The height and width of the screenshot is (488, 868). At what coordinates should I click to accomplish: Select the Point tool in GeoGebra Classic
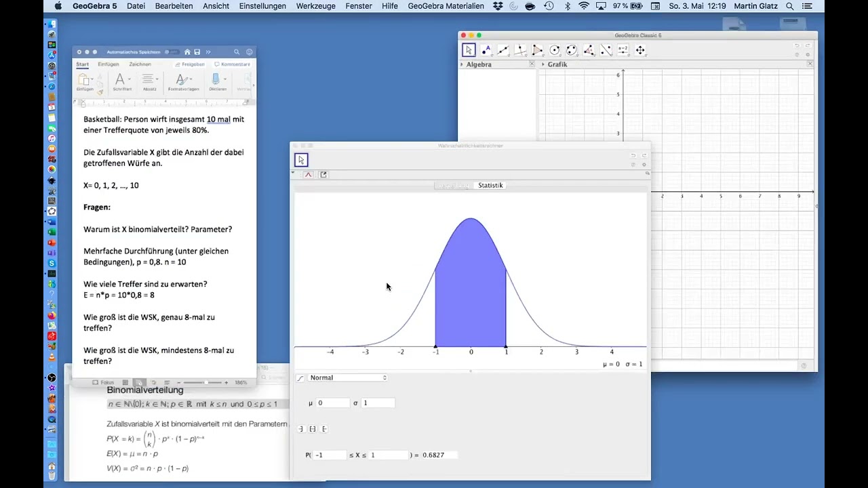pyautogui.click(x=486, y=50)
